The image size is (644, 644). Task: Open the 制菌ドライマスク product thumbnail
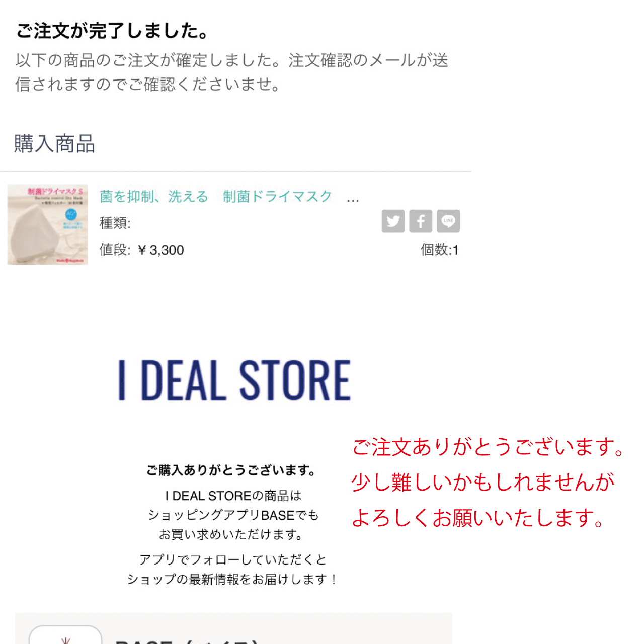[x=48, y=224]
